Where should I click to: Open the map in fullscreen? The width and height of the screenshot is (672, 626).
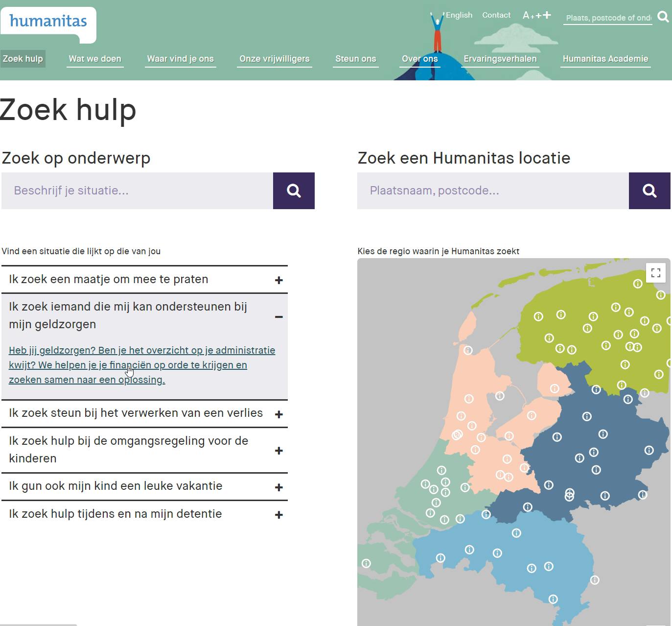click(656, 273)
